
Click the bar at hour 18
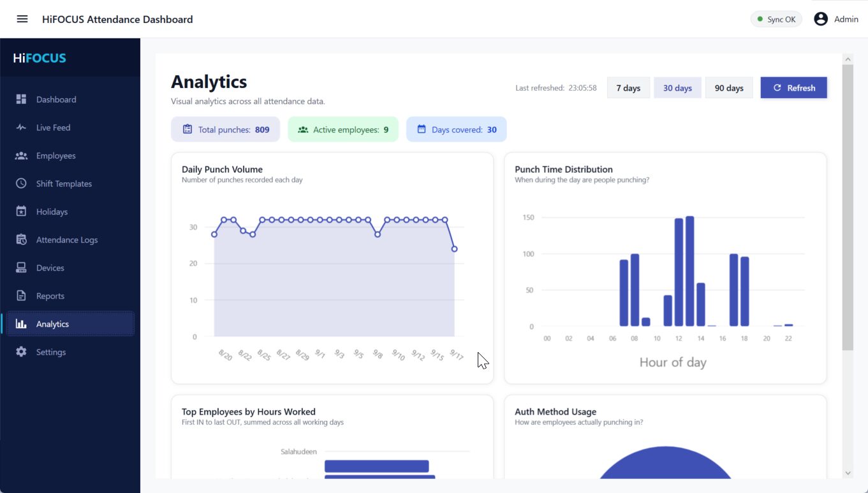(x=744, y=291)
